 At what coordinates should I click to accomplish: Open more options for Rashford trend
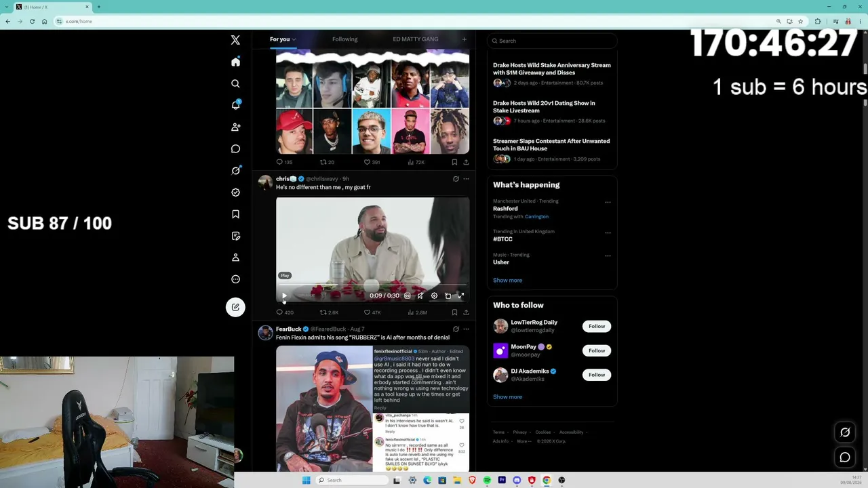[608, 202]
